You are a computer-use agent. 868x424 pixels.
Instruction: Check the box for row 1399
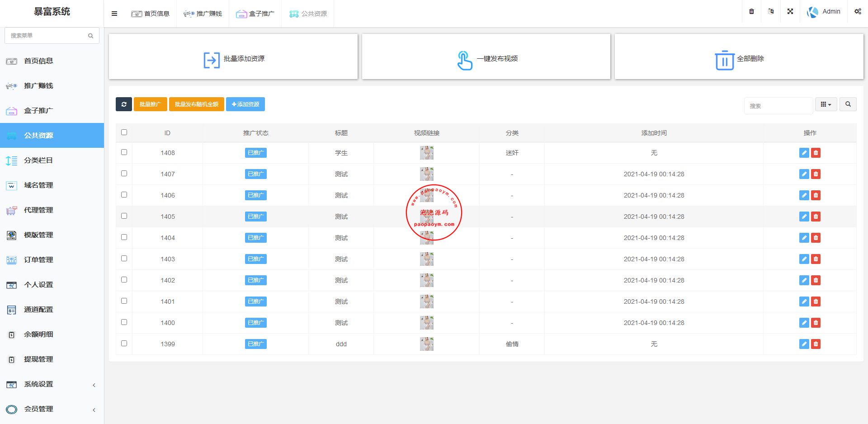click(x=124, y=344)
